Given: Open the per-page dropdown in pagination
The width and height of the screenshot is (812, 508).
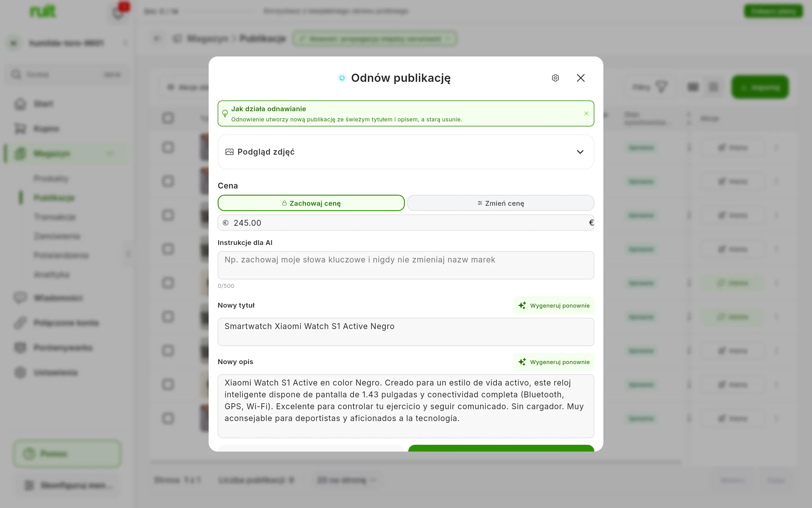Looking at the screenshot, I should click(347, 480).
